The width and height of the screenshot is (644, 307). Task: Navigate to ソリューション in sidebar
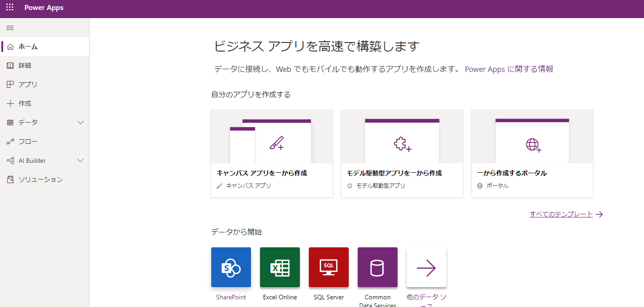pos(40,179)
